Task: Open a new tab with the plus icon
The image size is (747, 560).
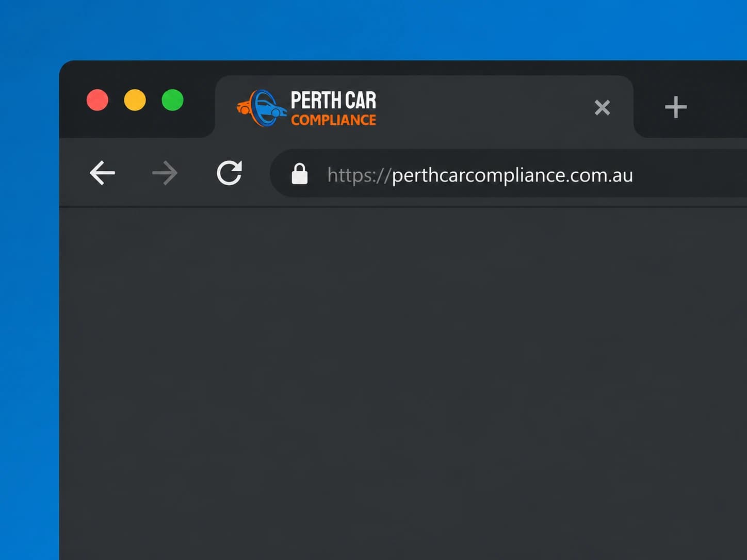Action: [x=676, y=107]
